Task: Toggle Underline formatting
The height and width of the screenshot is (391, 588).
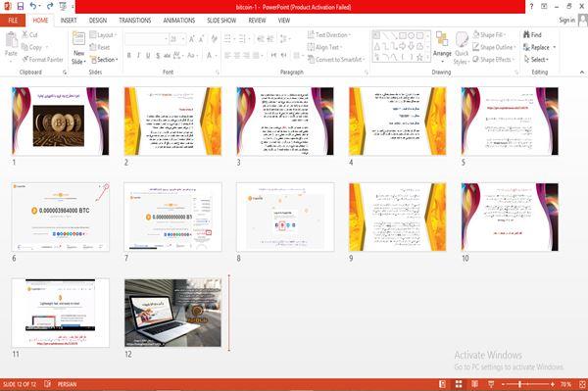Action: point(148,56)
